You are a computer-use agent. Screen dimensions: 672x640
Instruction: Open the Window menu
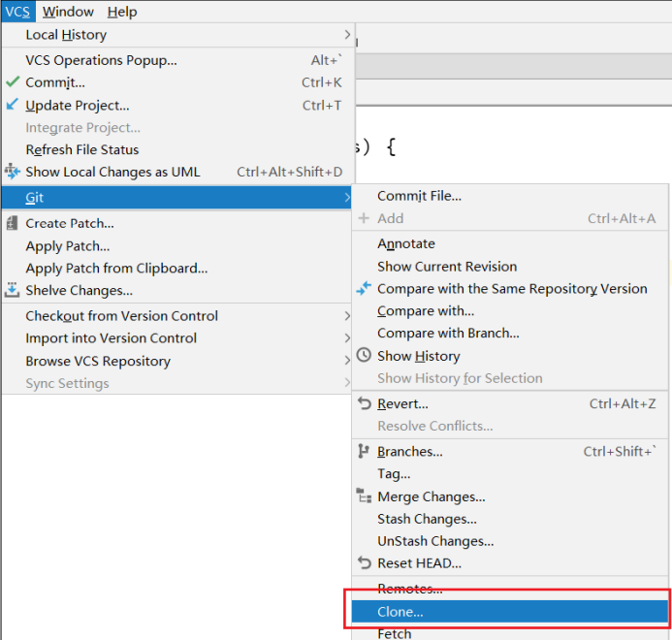(68, 12)
